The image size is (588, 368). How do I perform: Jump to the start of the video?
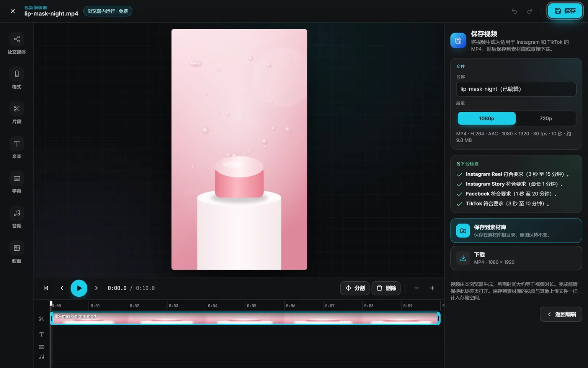point(46,288)
